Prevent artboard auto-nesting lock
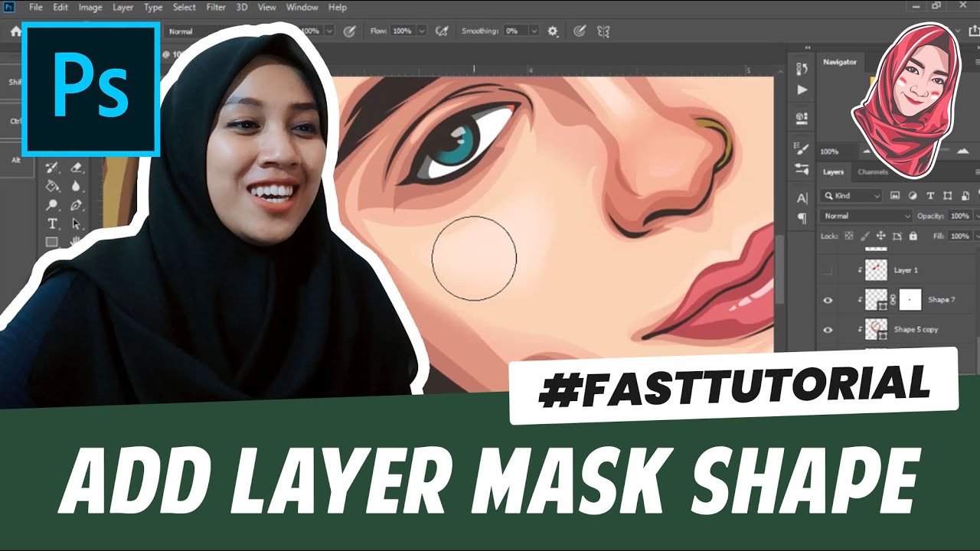 [x=897, y=236]
